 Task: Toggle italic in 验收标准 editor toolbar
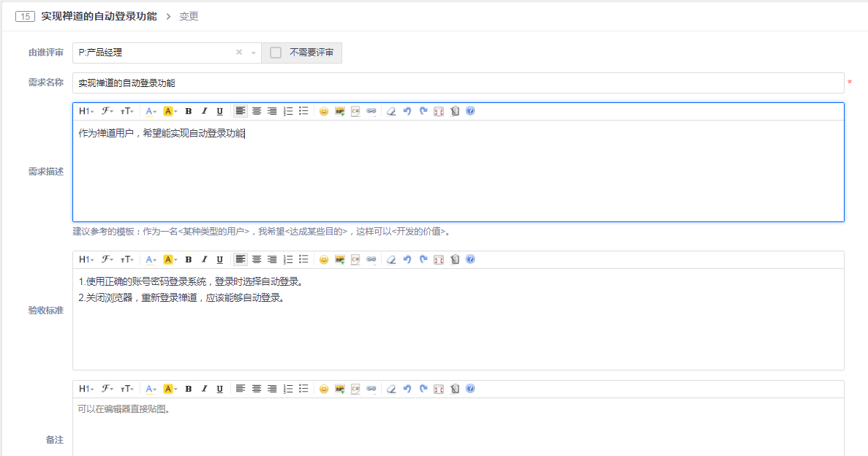(x=204, y=259)
